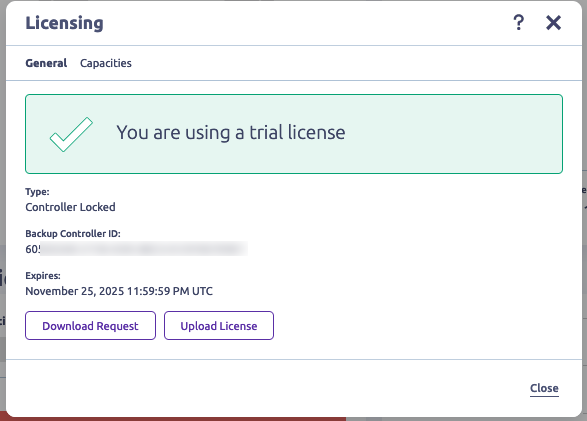Close the Licensing dialog with the X icon
The image size is (587, 421).
coord(553,22)
